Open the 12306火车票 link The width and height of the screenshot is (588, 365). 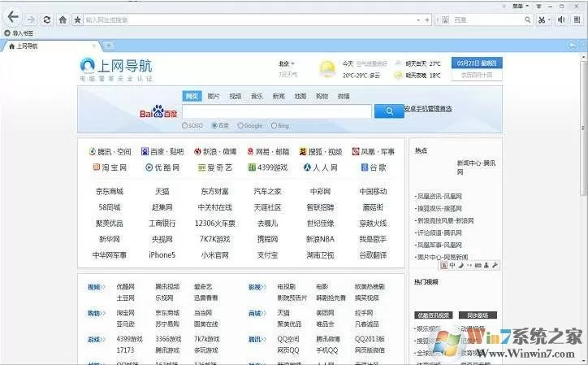[215, 224]
